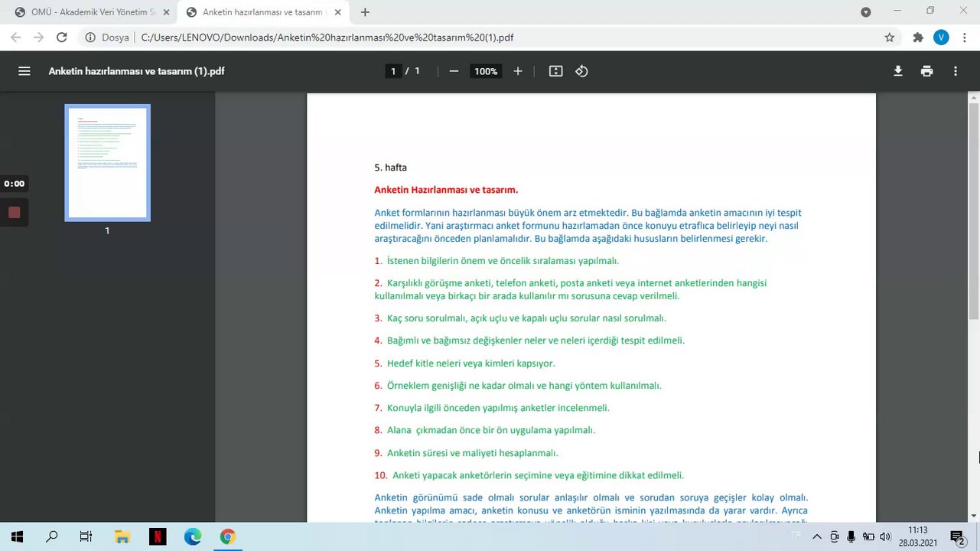Open Microsoft Edge from the taskbar
Viewport: 980px width, 551px height.
192,536
